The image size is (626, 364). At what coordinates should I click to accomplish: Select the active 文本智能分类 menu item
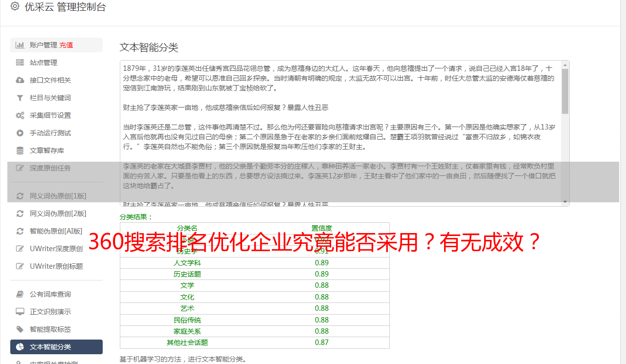click(56, 347)
